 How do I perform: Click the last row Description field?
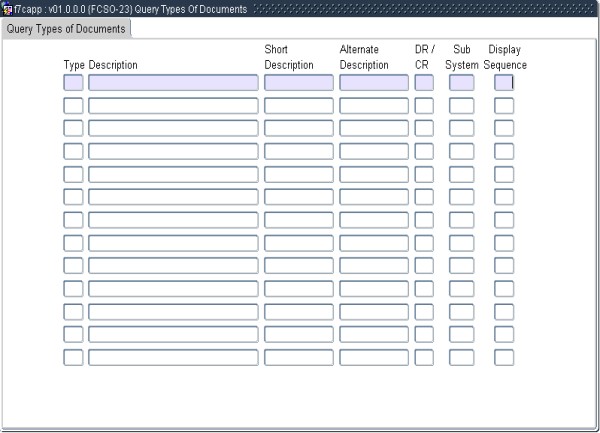[x=173, y=357]
